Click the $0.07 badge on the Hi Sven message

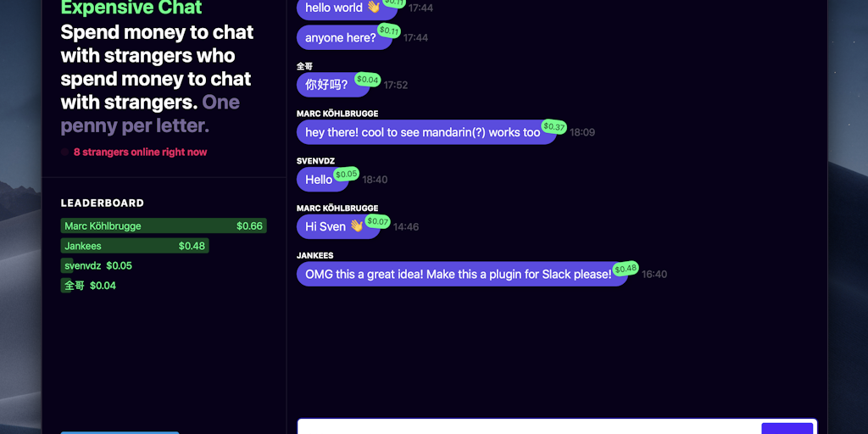tap(377, 221)
